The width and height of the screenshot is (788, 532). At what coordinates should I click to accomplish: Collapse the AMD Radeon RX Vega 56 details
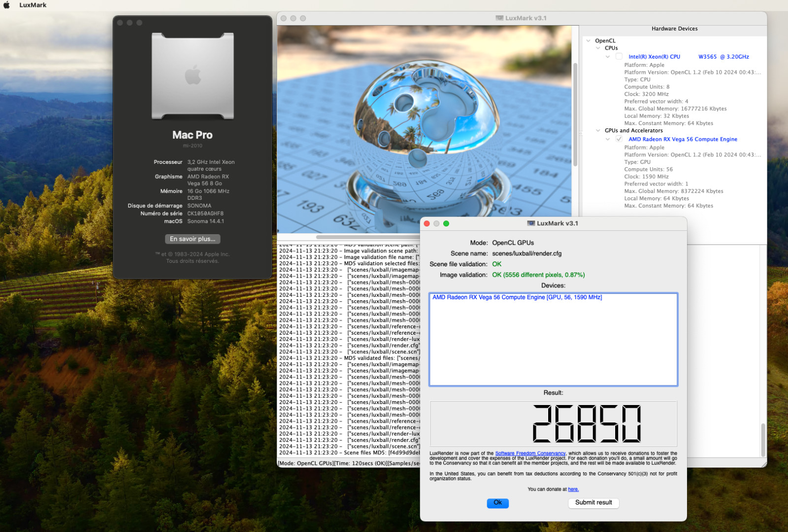tap(608, 139)
